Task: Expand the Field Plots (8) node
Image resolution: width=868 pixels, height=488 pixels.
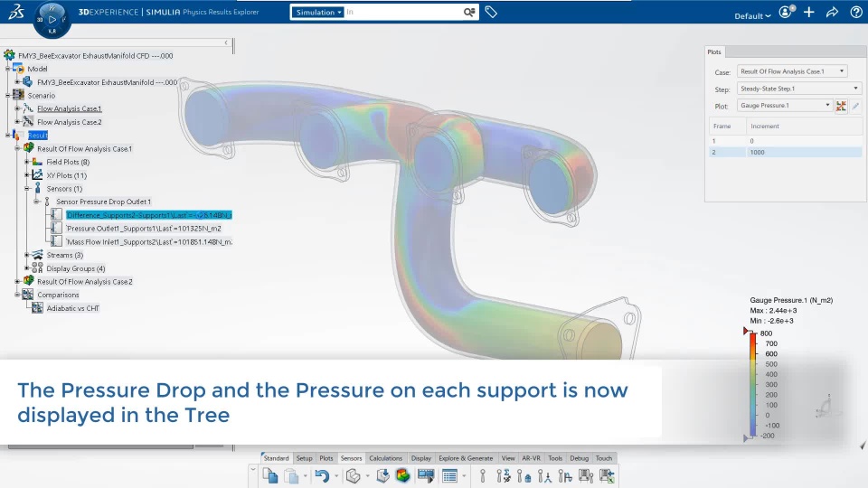Action: pos(27,162)
